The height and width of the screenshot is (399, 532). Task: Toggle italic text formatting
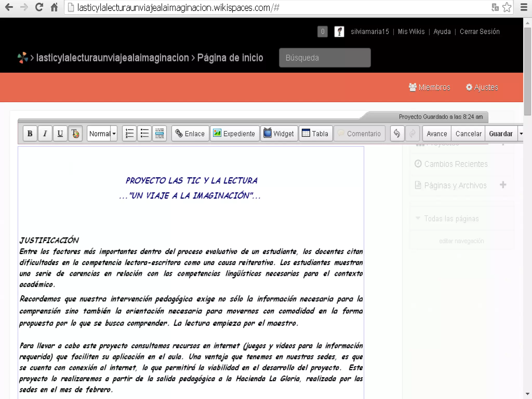tap(45, 134)
